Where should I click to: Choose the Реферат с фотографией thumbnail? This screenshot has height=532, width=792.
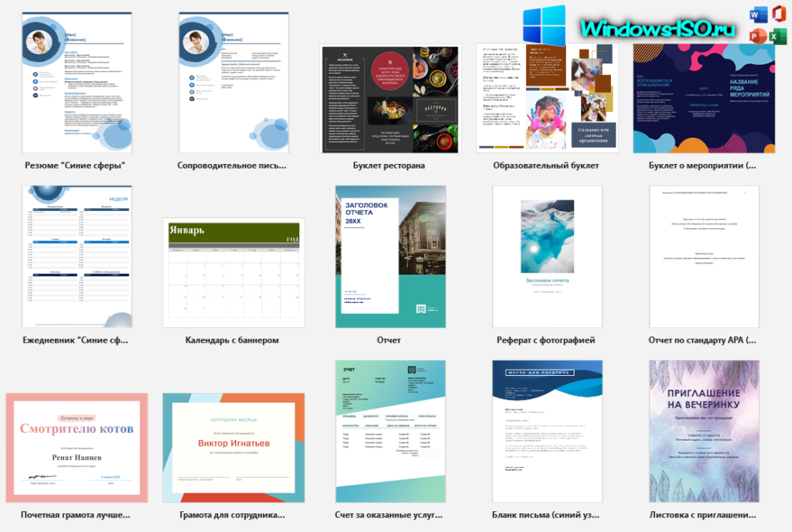(x=547, y=257)
